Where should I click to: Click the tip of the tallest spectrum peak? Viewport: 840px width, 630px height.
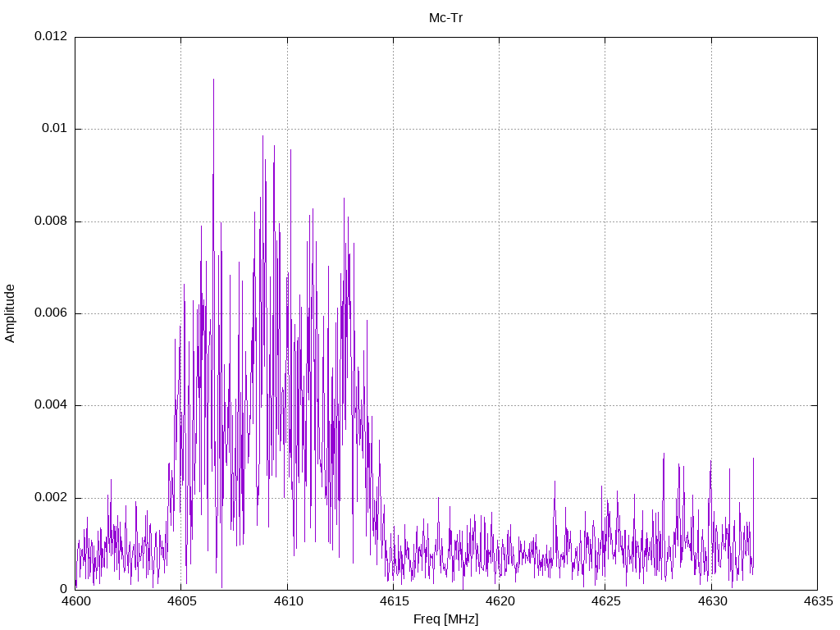click(213, 80)
